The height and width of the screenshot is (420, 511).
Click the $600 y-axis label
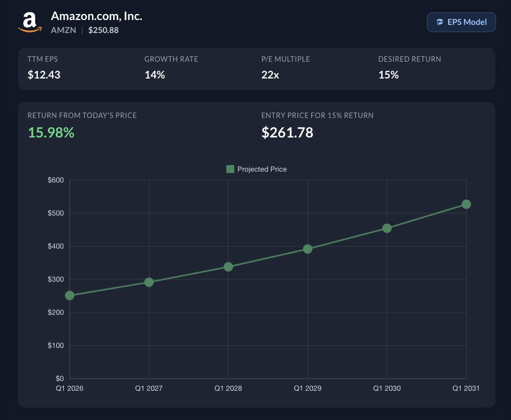pyautogui.click(x=56, y=180)
